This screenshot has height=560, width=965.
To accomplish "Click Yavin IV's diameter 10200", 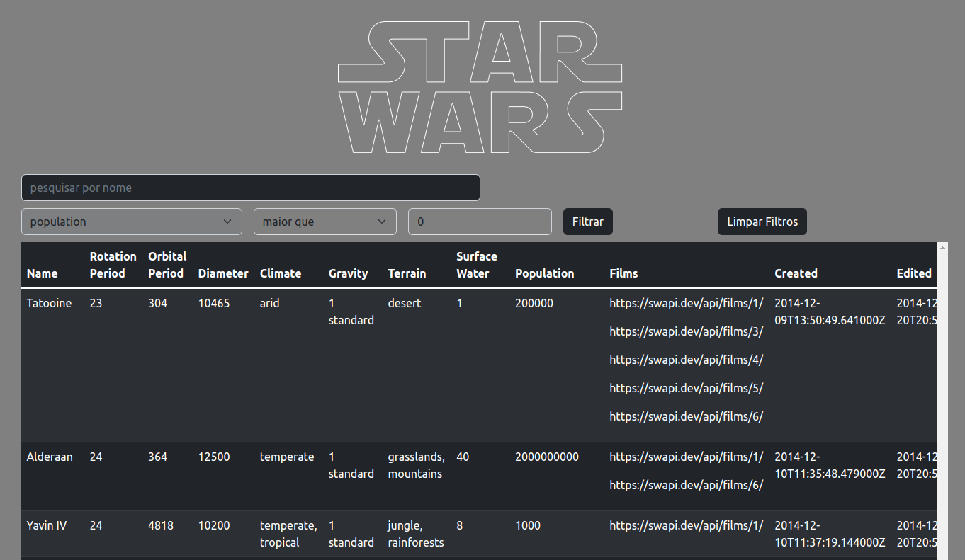I will click(214, 525).
